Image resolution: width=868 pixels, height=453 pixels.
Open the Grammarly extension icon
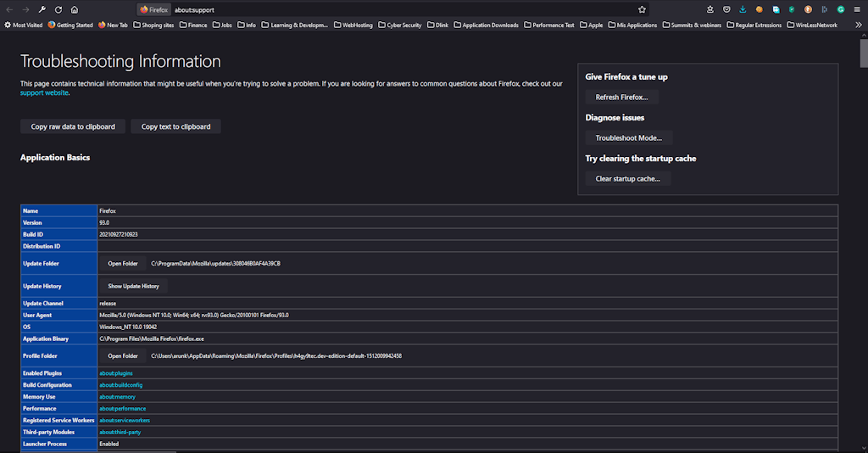[840, 9]
